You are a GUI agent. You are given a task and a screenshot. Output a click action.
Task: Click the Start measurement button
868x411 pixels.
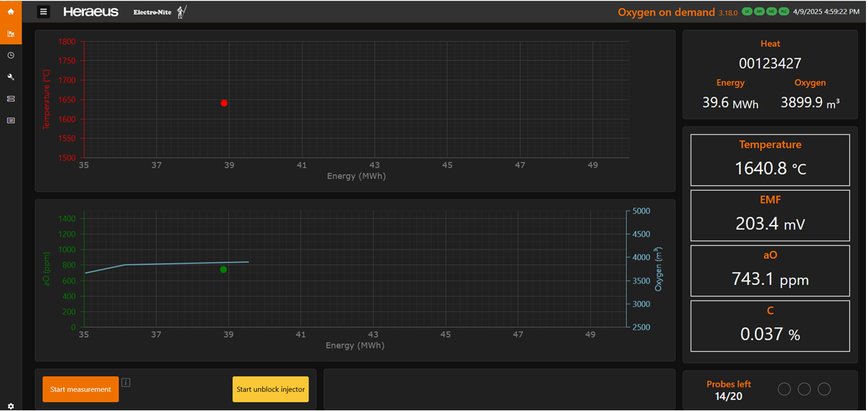pos(81,389)
